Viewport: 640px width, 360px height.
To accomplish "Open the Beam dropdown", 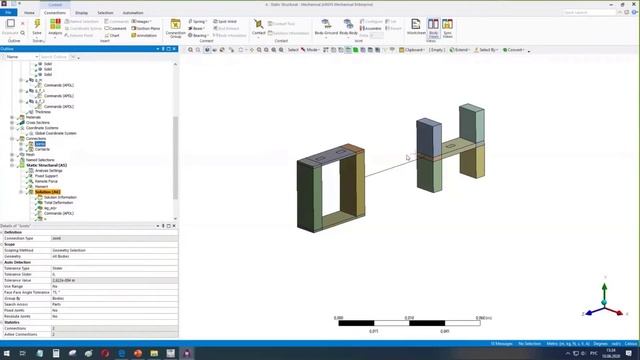I will click(196, 29).
